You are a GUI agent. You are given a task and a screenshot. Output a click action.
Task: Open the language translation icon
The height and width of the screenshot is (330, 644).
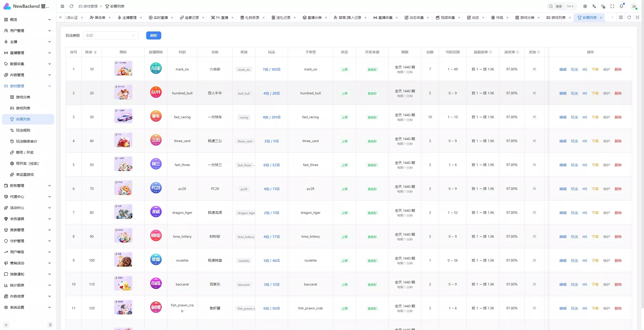tap(594, 6)
